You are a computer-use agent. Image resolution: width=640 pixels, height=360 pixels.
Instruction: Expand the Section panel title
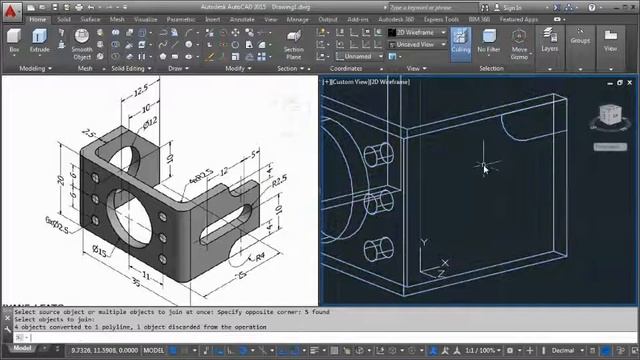(291, 69)
